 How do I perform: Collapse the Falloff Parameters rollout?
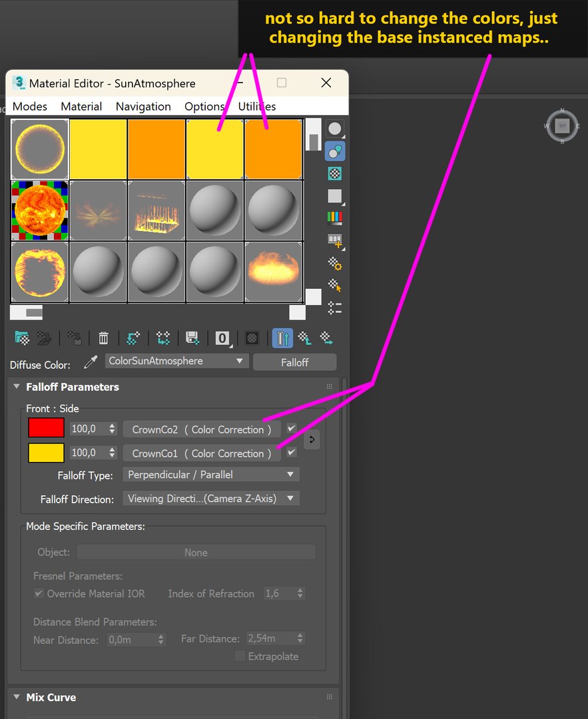pyautogui.click(x=17, y=387)
